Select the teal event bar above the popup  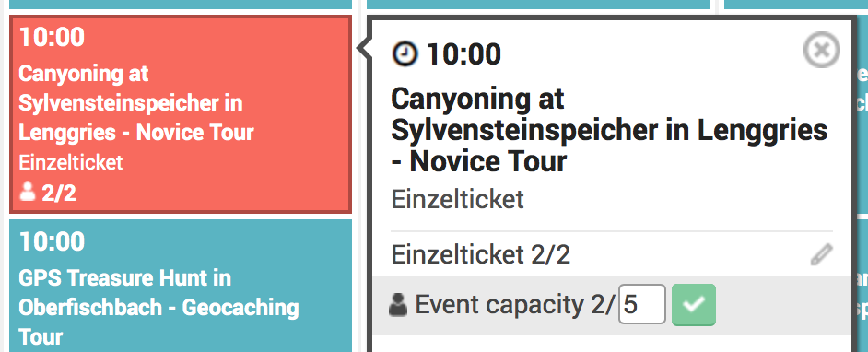[538, 5]
